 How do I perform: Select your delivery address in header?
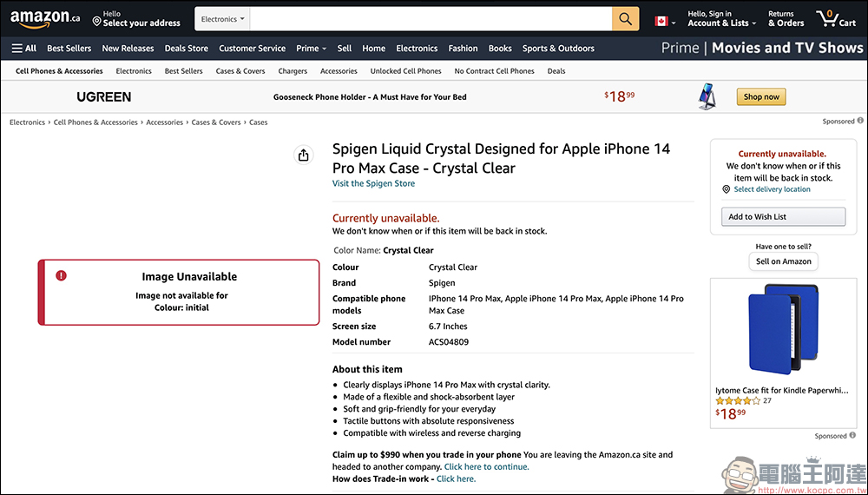136,19
